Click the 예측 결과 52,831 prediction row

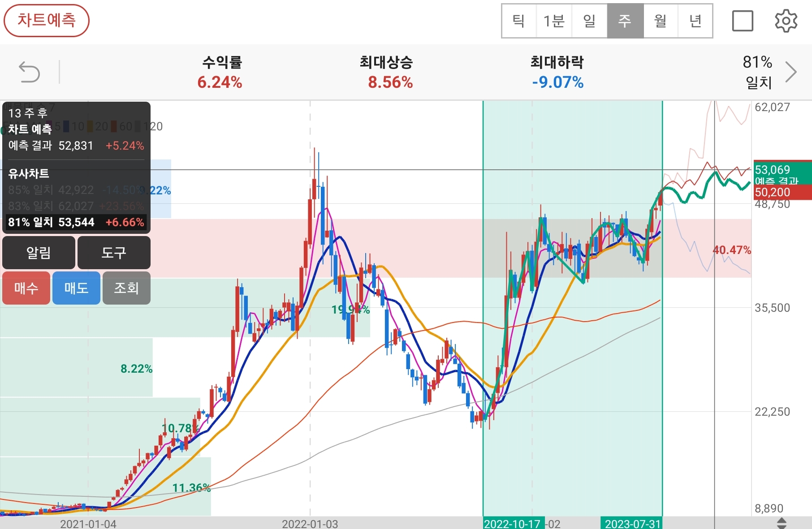coord(76,146)
